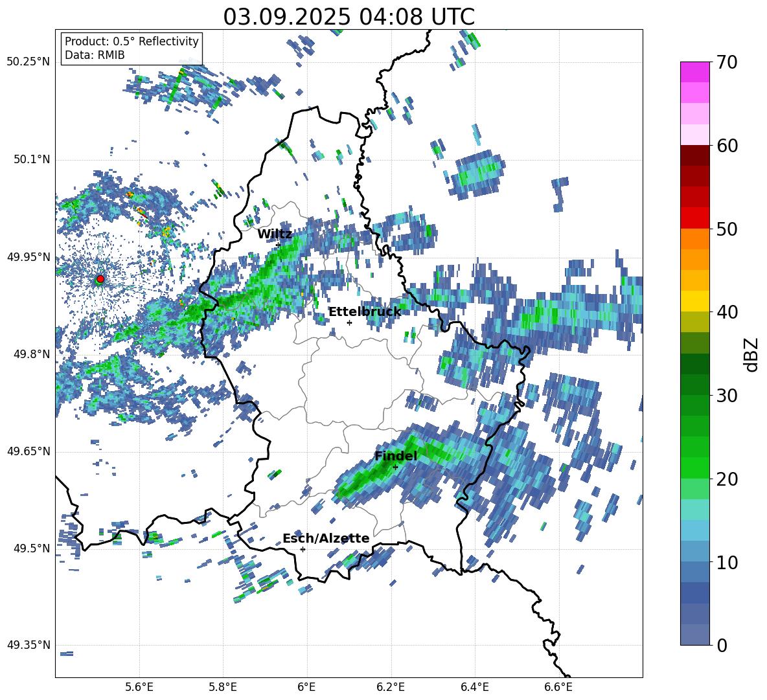This screenshot has height=700, width=767.
Task: Click the red radar site marker
Action: click(100, 279)
